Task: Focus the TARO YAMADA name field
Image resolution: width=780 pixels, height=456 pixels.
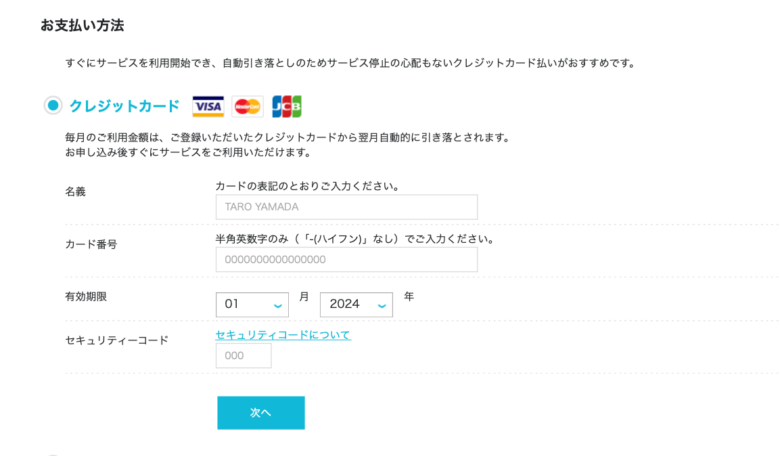Action: click(347, 207)
